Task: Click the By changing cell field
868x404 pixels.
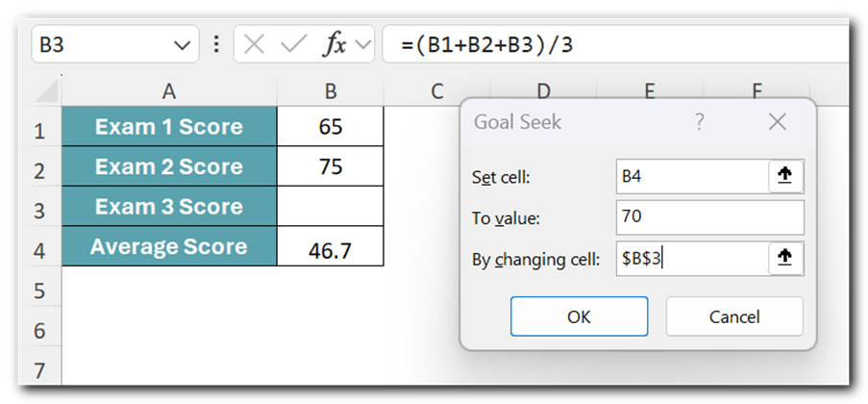Action: coord(692,258)
